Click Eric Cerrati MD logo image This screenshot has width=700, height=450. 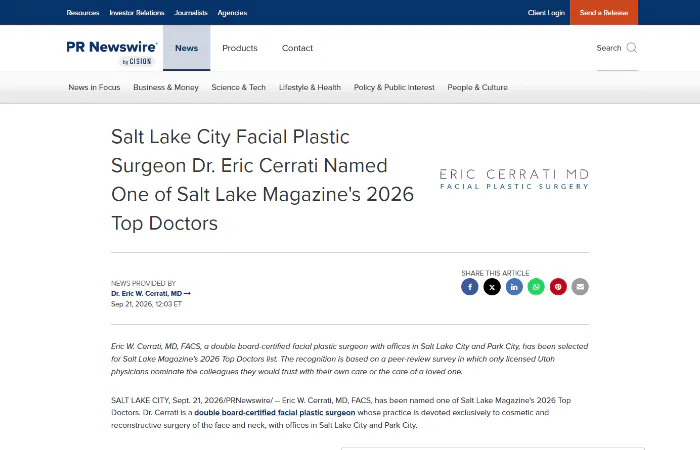[514, 179]
